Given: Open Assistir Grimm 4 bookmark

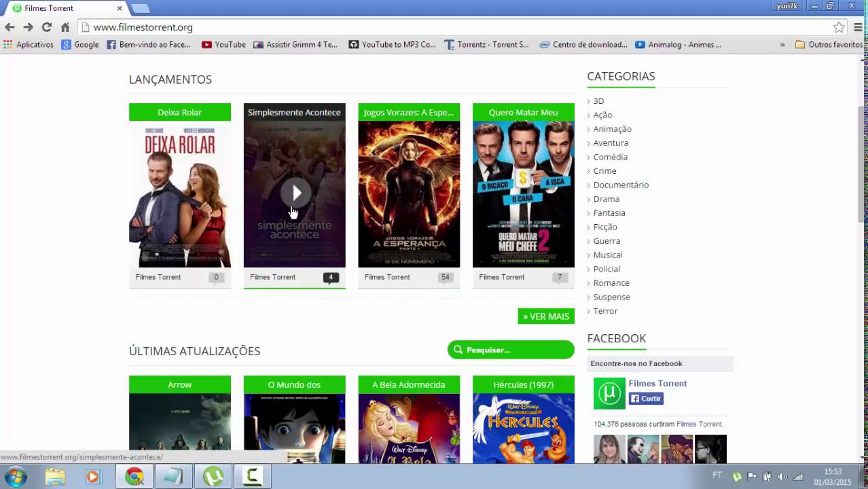Looking at the screenshot, I should [x=295, y=45].
